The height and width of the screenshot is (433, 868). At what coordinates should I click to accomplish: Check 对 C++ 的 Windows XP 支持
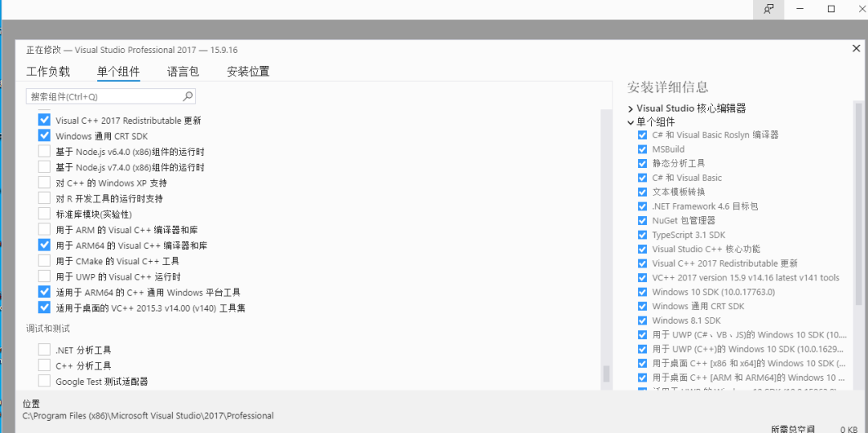click(44, 182)
